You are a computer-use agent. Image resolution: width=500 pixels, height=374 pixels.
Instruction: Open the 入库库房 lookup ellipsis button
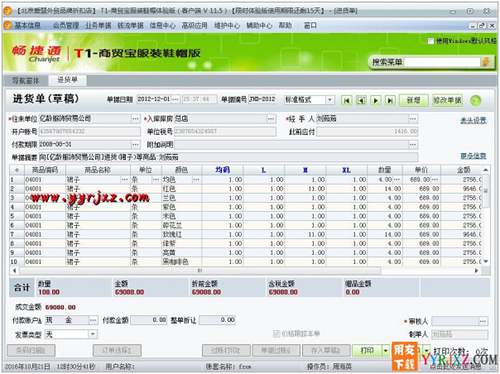tap(271, 118)
